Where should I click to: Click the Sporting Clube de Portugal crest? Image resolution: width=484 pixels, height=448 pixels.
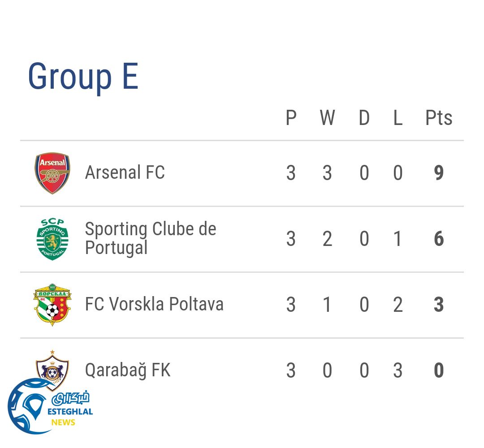coord(52,239)
